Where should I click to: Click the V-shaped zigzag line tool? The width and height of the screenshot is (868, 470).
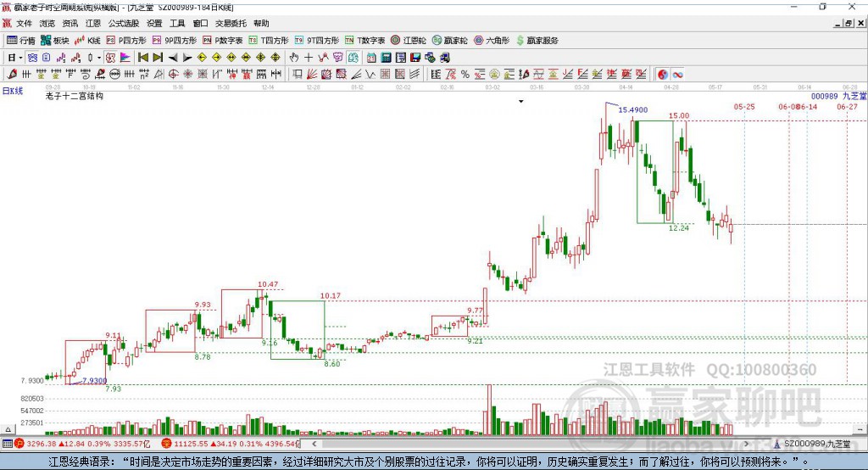pos(370,75)
